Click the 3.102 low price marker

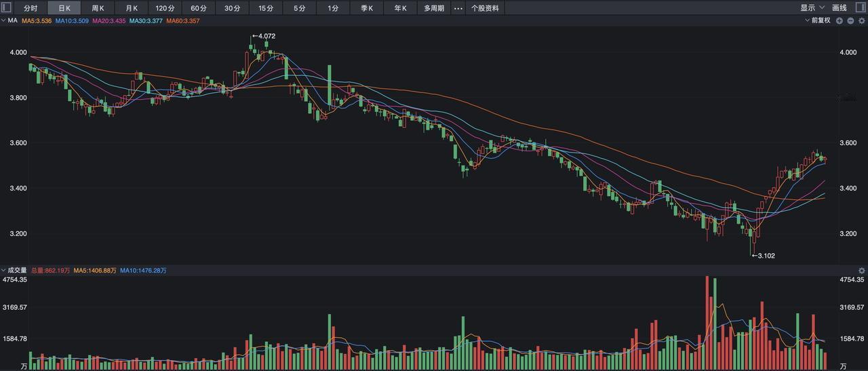pyautogui.click(x=763, y=256)
